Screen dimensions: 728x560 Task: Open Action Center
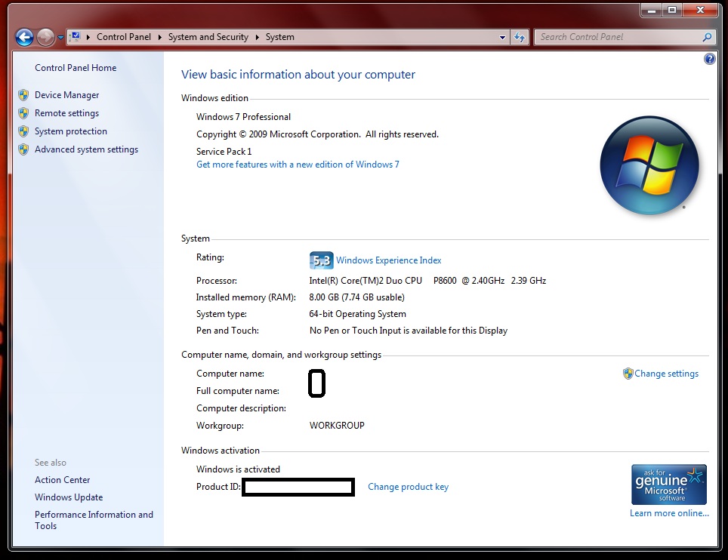point(62,480)
